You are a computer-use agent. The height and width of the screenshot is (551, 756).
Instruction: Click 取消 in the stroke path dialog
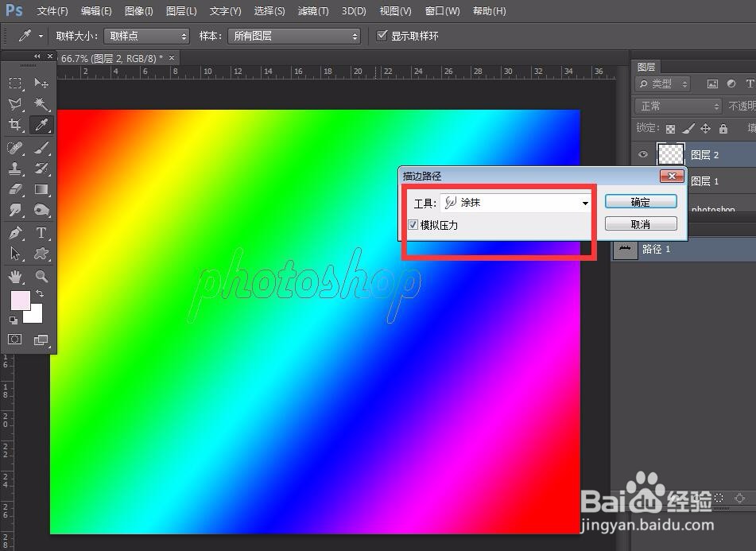point(641,223)
